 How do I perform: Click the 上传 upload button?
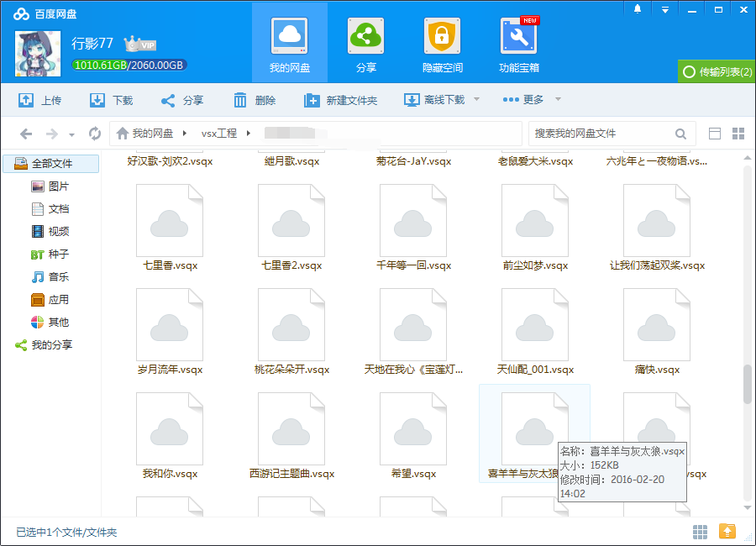pos(40,100)
